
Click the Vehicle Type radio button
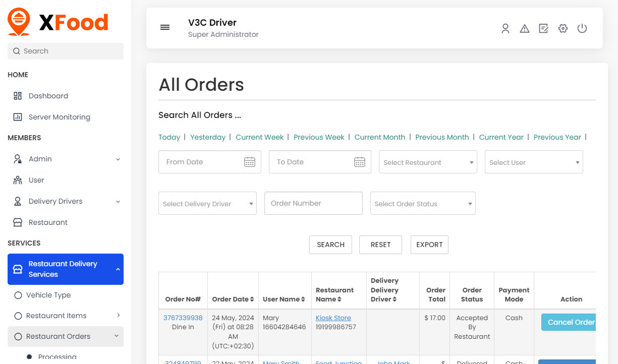point(18,295)
